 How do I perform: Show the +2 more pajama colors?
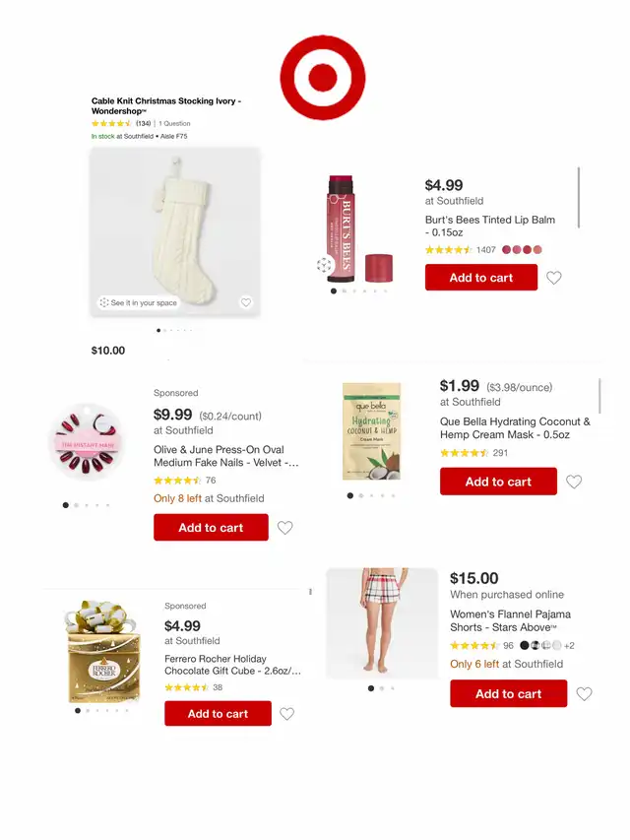tap(569, 646)
